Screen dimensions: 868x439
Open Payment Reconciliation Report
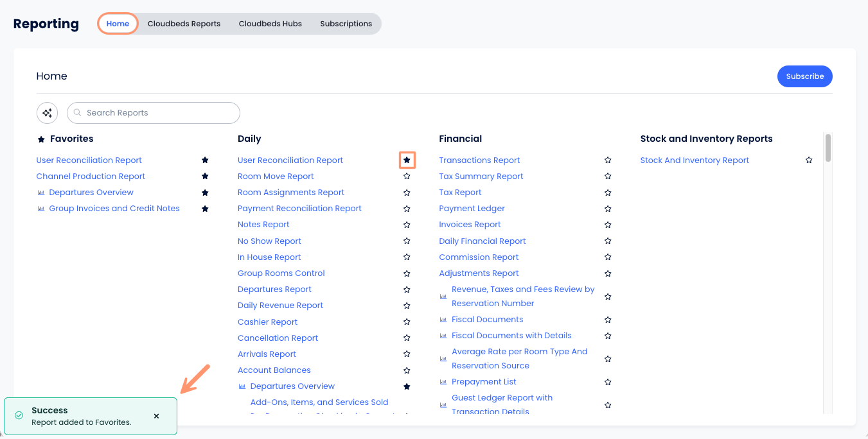point(299,209)
